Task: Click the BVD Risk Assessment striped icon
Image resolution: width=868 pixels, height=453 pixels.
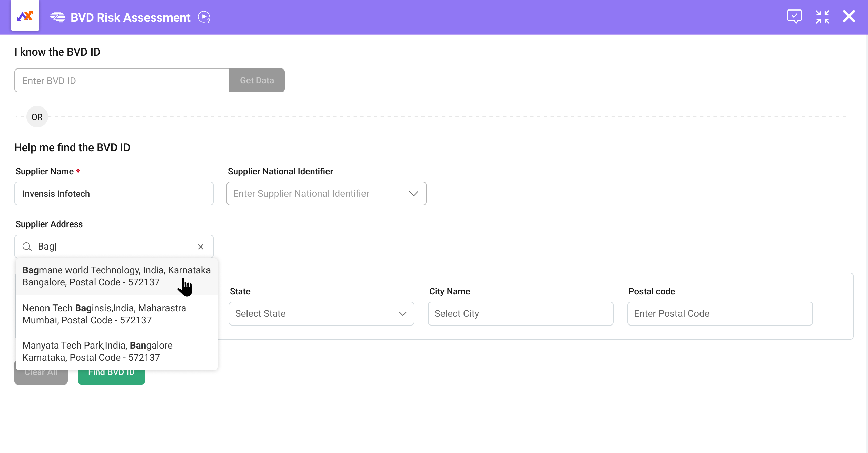Action: pyautogui.click(x=58, y=17)
